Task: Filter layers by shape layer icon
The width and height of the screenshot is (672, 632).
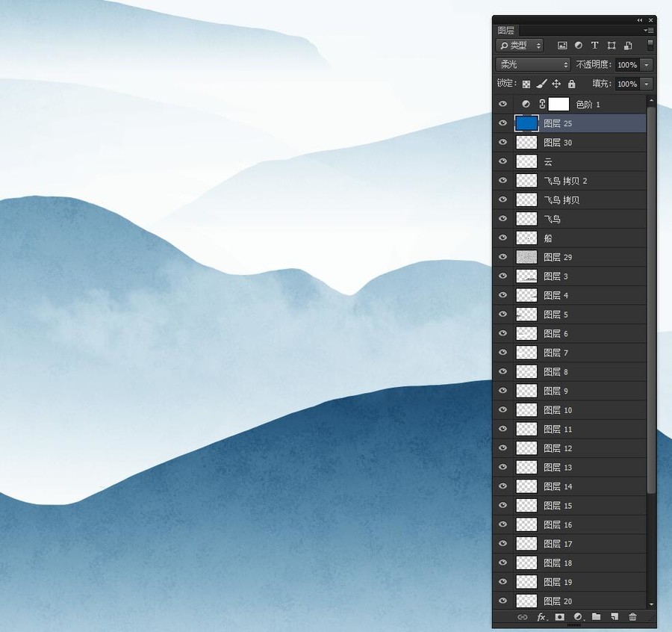Action: coord(611,46)
